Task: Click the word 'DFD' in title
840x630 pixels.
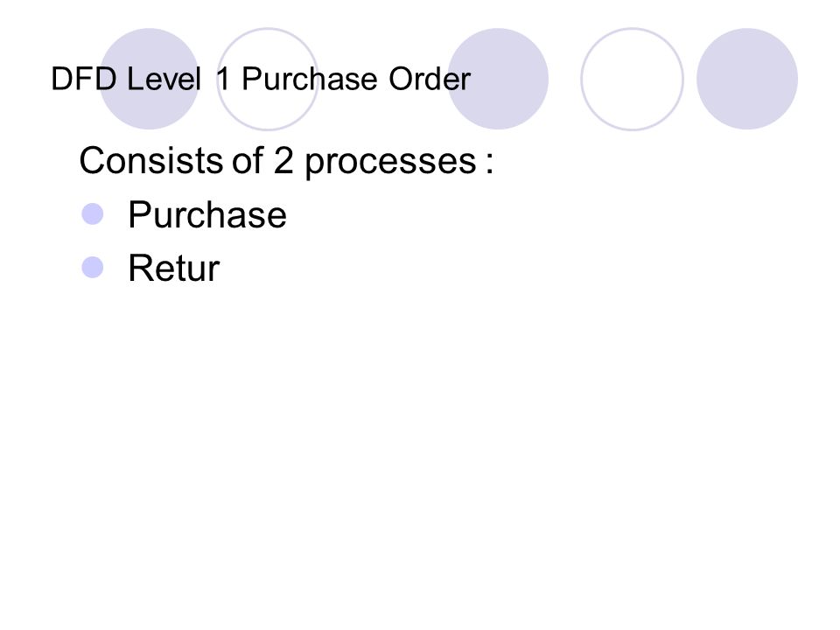Action: click(x=84, y=80)
